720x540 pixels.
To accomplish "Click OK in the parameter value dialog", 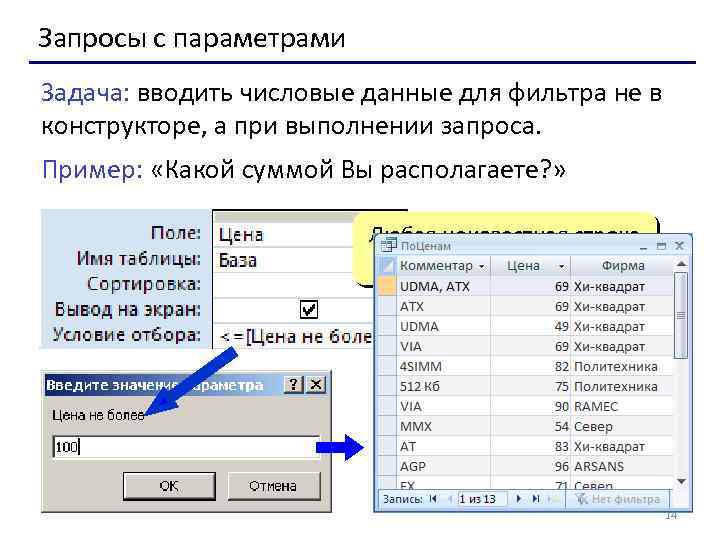I will tap(169, 486).
